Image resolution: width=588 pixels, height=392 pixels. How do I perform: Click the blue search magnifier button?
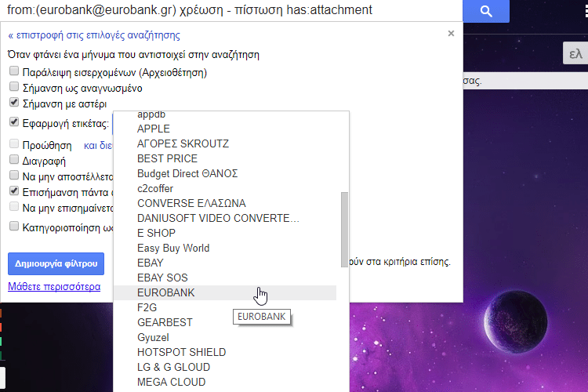click(x=486, y=11)
